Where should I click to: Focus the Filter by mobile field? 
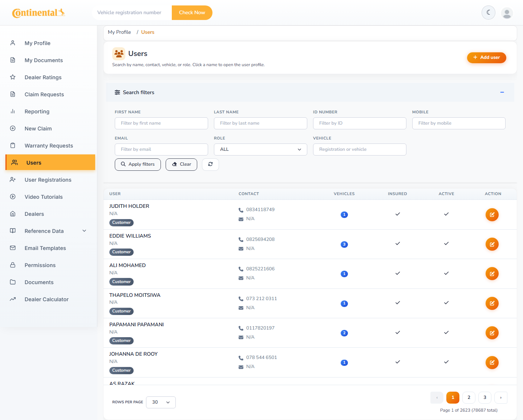point(459,123)
